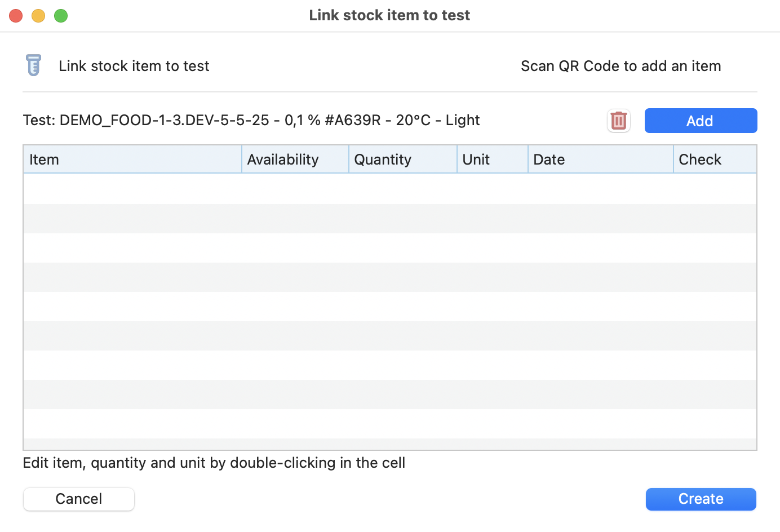
Task: Click the Link stock item heading
Action: click(x=134, y=66)
